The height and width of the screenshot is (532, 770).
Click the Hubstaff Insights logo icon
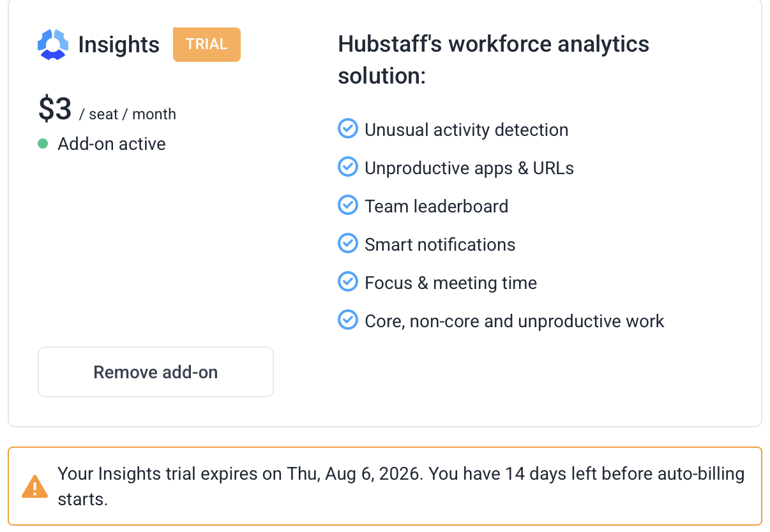point(53,45)
